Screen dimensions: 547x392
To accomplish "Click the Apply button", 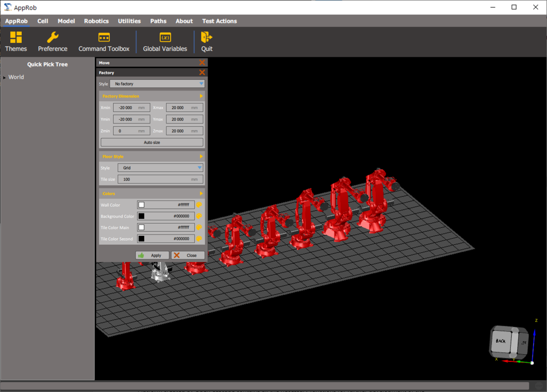I will point(152,256).
